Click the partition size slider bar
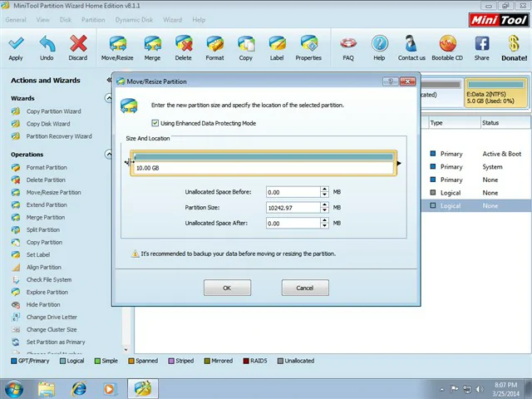 click(264, 163)
